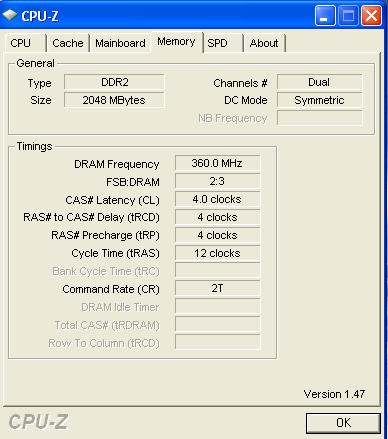Screen dimensions: 388x439
Task: Click the Memory tab
Action: coord(176,42)
